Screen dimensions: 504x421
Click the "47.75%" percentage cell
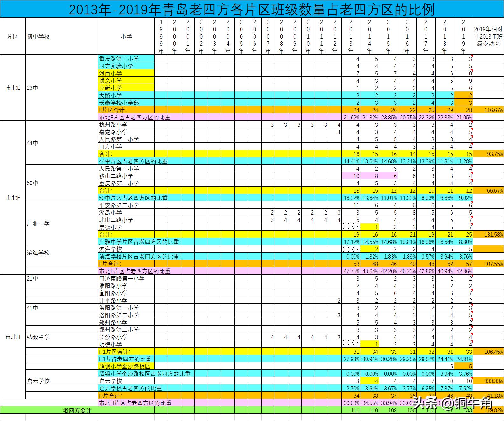[351, 271]
